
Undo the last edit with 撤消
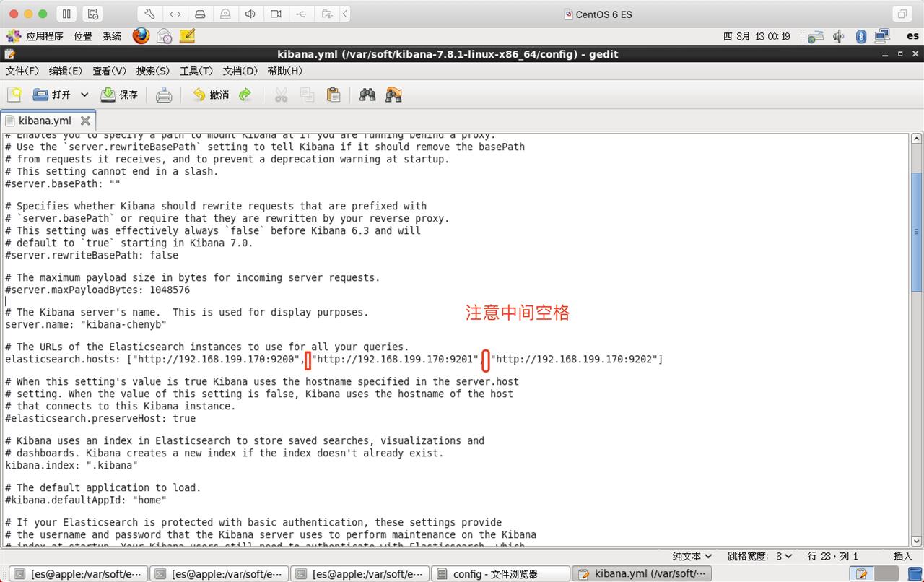coord(211,95)
